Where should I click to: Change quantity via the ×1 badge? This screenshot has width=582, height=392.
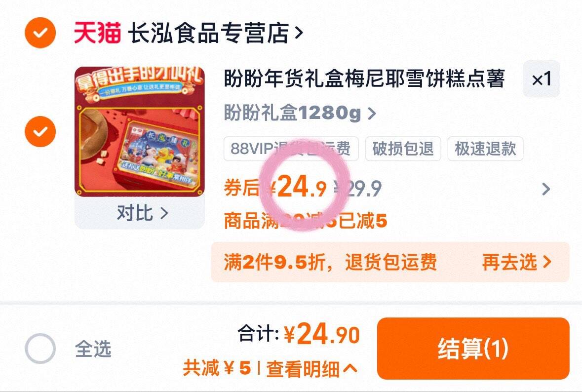click(x=542, y=79)
